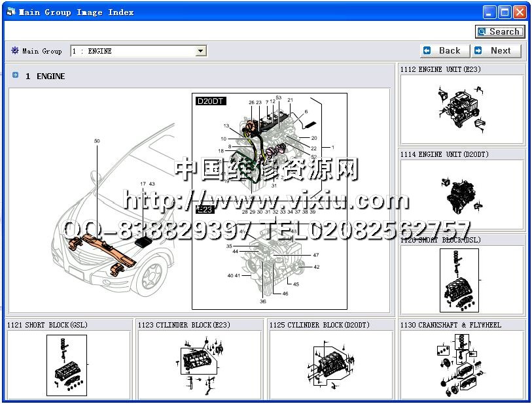Click the gear icon beside Main Group

pyautogui.click(x=15, y=50)
